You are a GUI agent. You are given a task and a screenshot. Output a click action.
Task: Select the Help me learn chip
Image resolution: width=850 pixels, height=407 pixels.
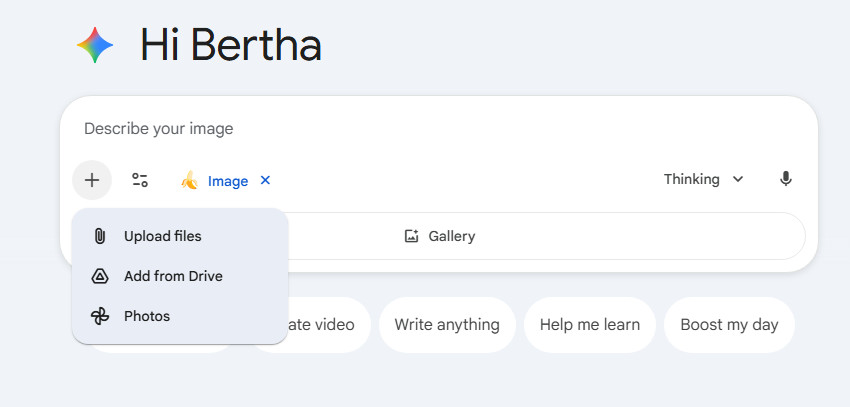coord(589,324)
